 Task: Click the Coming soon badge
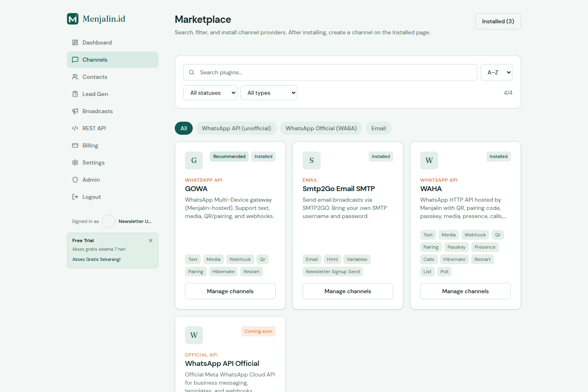click(x=258, y=331)
